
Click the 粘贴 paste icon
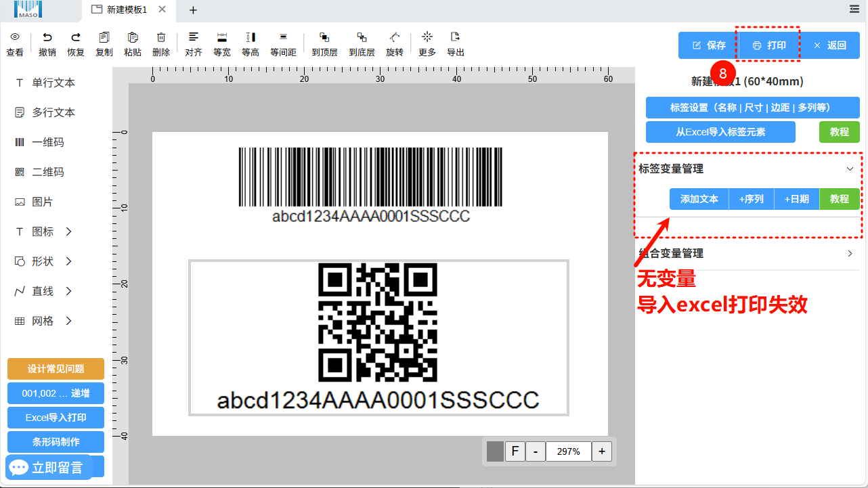(133, 37)
